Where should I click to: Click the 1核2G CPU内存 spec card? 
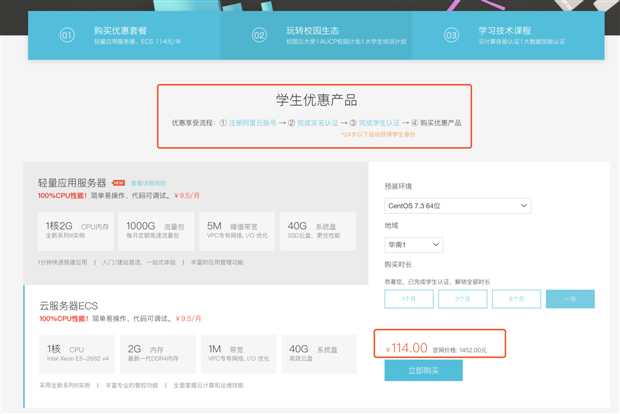[76, 231]
